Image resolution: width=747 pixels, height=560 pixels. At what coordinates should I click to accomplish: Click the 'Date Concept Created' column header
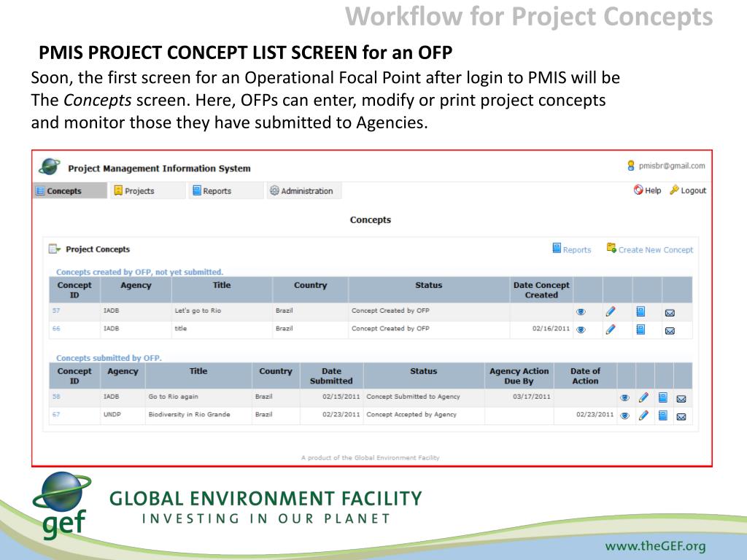(541, 290)
